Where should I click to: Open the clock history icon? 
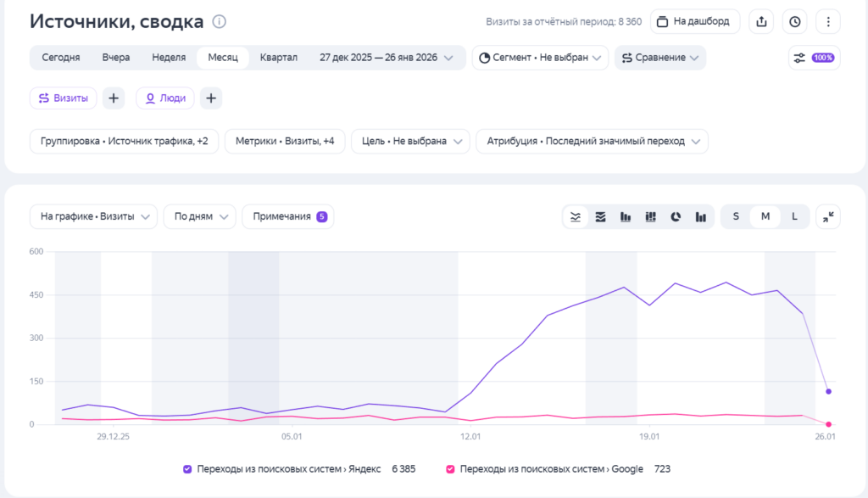[x=794, y=21]
